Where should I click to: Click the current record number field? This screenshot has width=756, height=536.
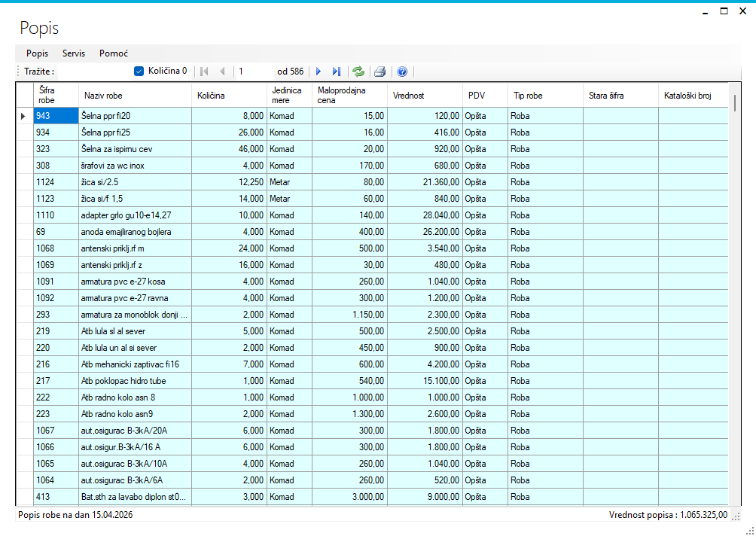pos(252,72)
